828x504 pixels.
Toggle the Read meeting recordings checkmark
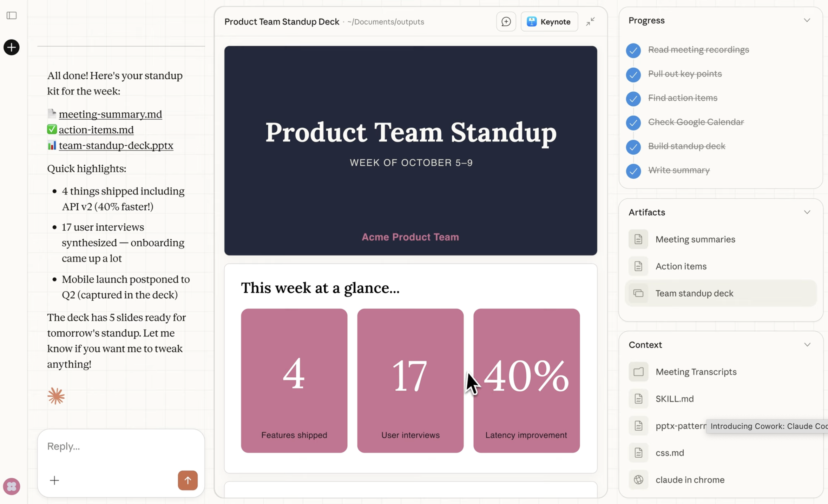pyautogui.click(x=633, y=50)
